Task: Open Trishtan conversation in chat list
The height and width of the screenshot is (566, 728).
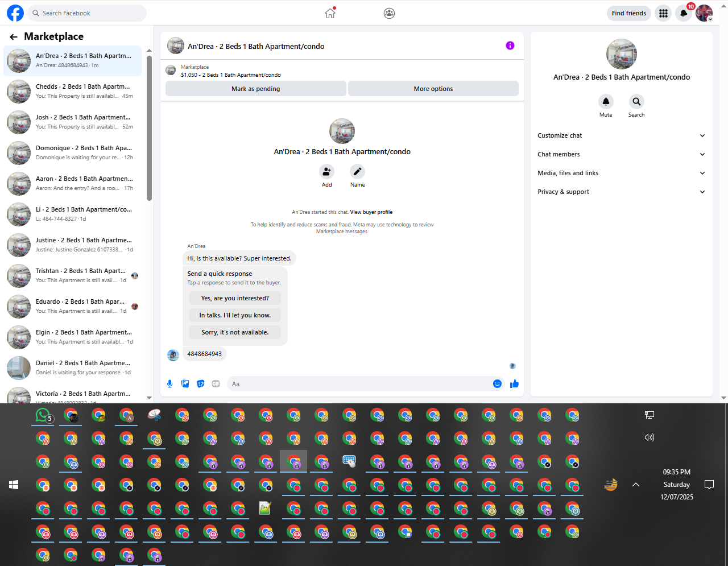Action: (x=73, y=276)
